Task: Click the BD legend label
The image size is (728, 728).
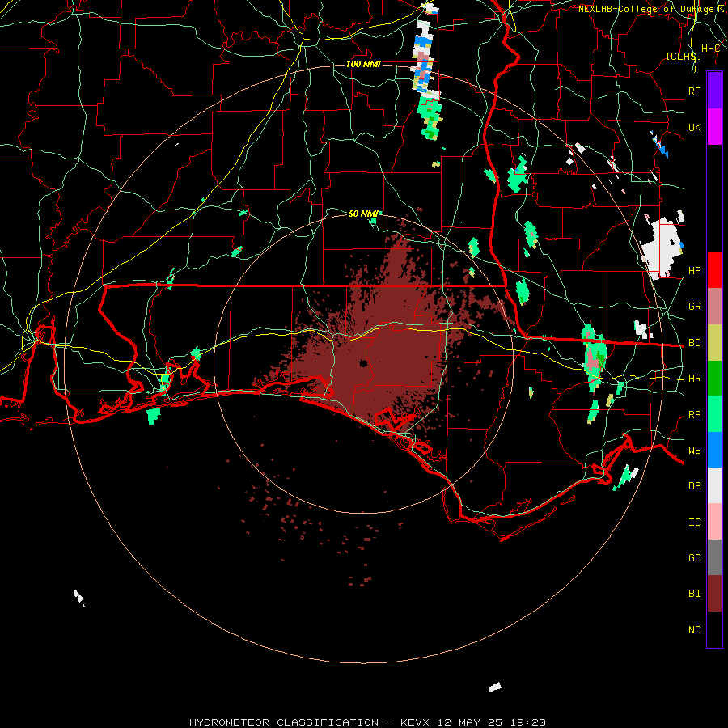Action: click(694, 343)
